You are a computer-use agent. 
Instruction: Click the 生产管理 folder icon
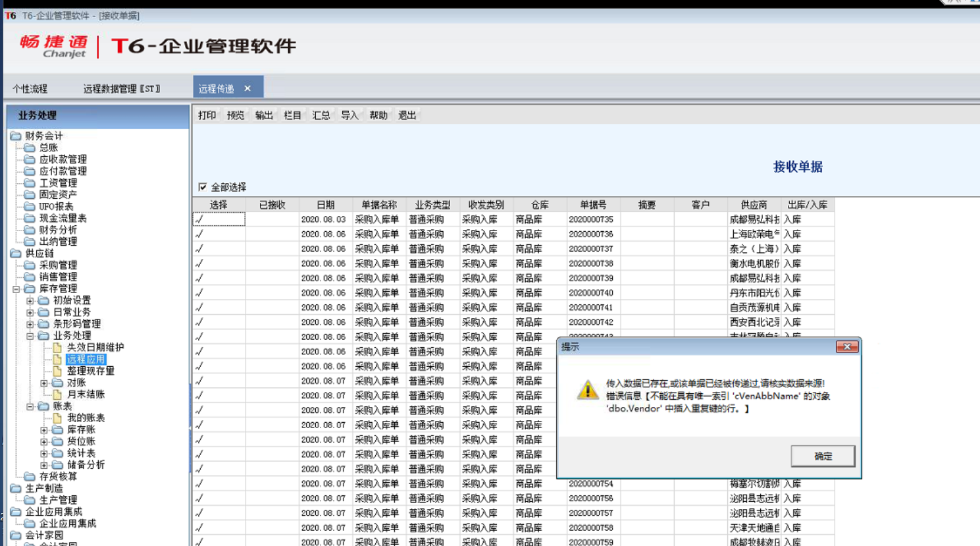(x=30, y=500)
